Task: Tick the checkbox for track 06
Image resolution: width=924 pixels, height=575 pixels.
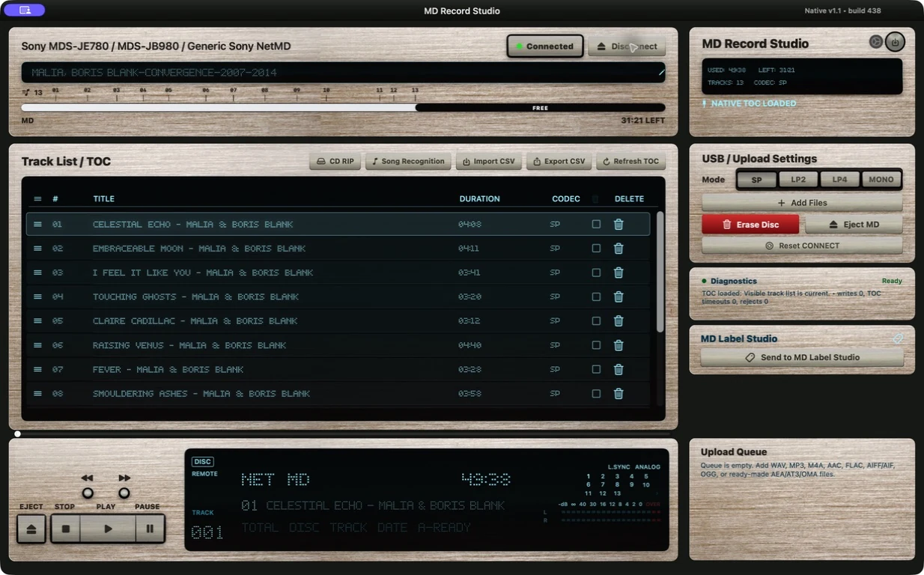Action: point(596,345)
